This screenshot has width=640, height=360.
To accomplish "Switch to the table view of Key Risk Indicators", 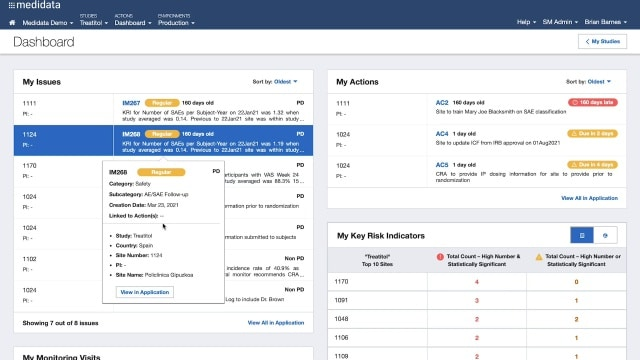I will (x=582, y=236).
